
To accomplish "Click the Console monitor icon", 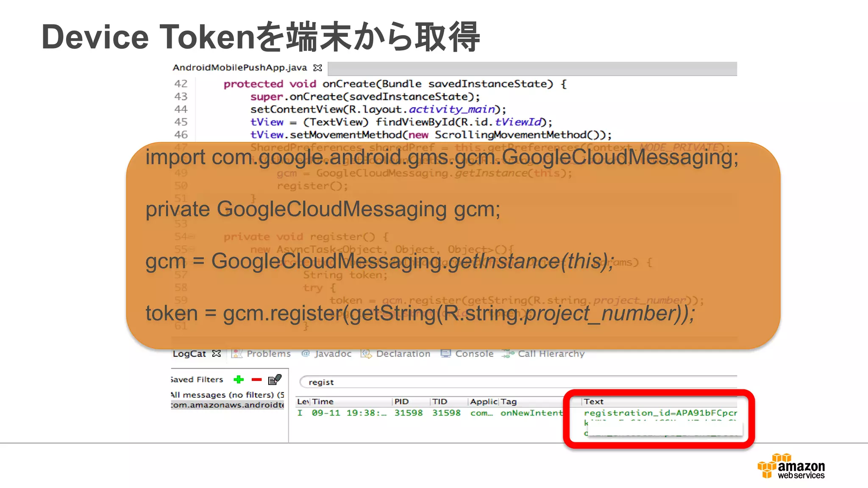I will (445, 353).
